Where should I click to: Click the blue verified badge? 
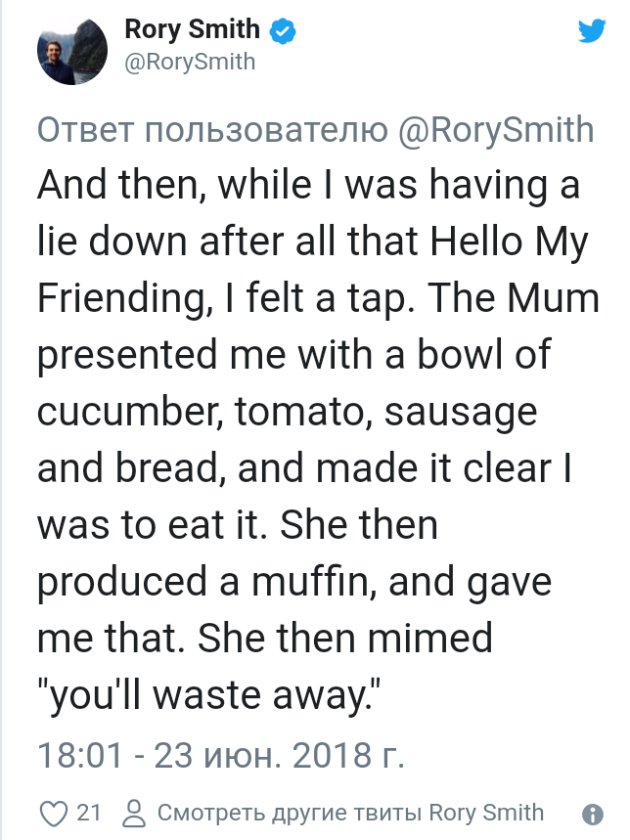(283, 31)
